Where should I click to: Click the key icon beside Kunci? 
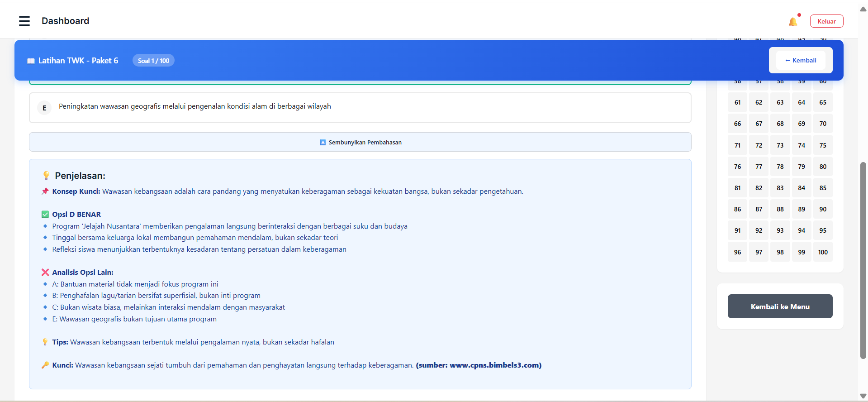[45, 365]
